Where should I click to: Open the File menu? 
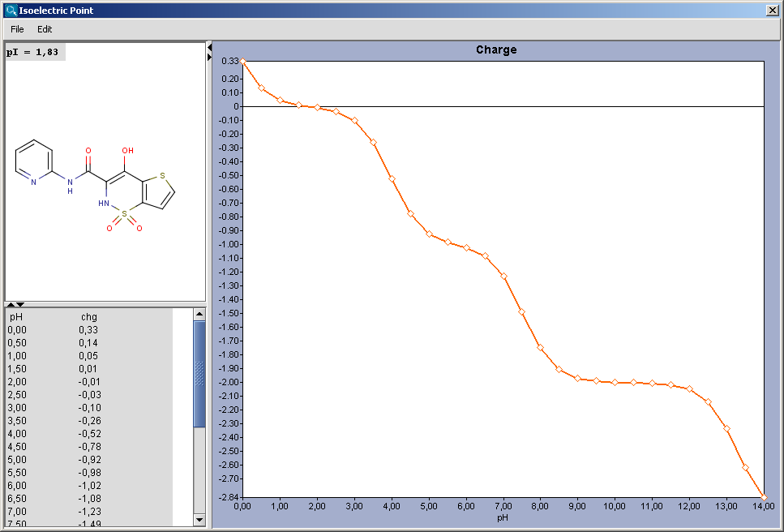click(16, 29)
